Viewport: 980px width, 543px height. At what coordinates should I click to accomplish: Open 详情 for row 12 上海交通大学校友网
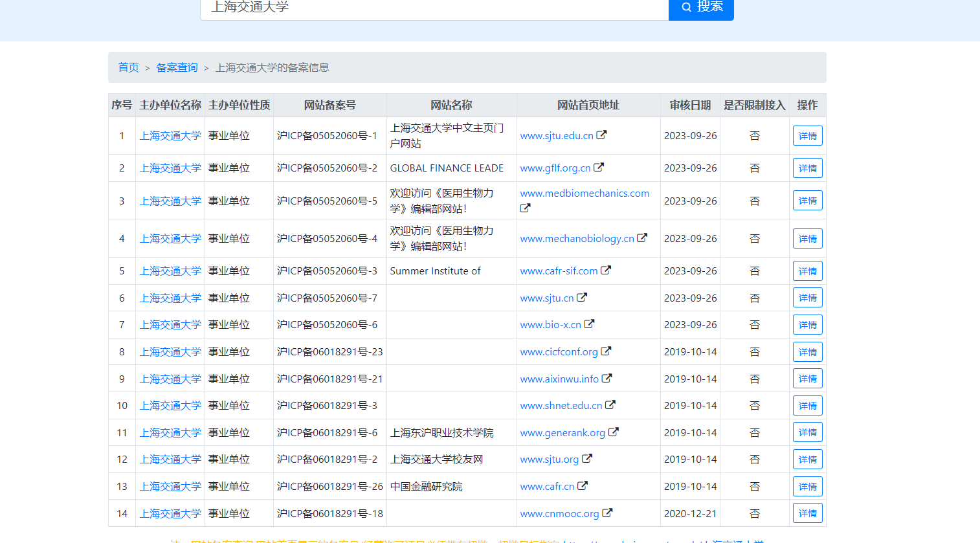point(807,460)
